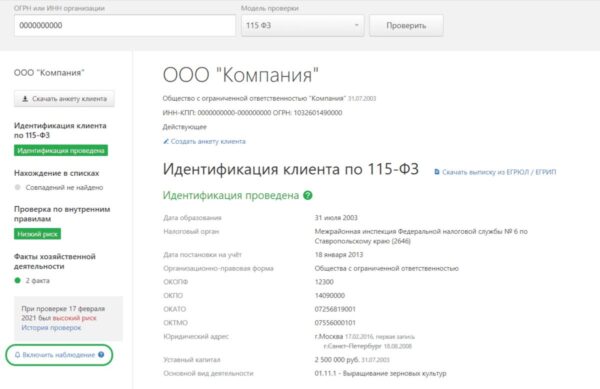
Task: Click previous address г.Санкт-Петербург
Action: pyautogui.click(x=352, y=346)
